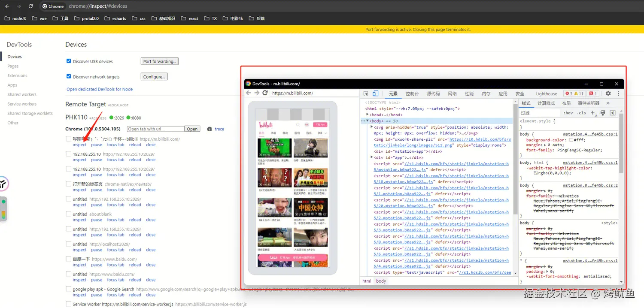Switch to the 计算样式 tab
The height and width of the screenshot is (308, 644).
(546, 103)
